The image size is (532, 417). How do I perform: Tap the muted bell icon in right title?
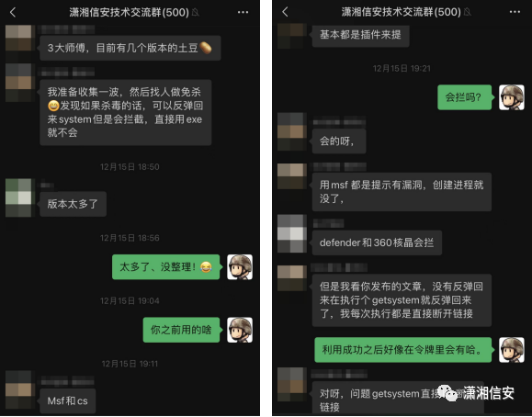point(467,12)
